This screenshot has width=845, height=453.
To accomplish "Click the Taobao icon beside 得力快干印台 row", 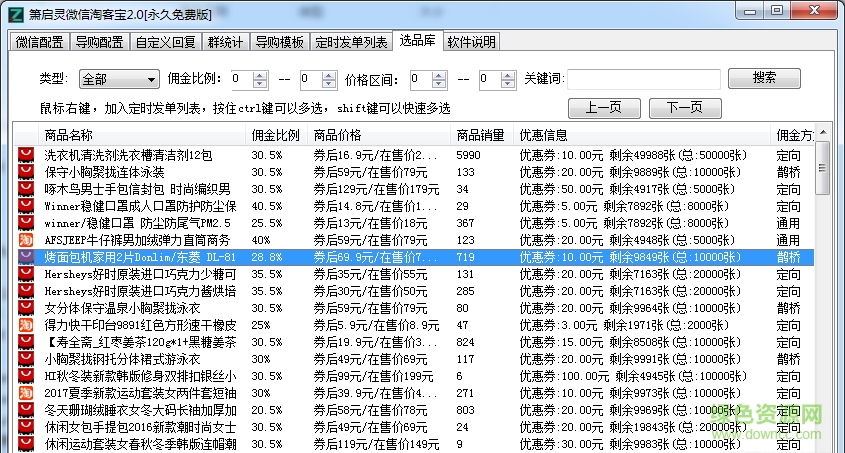I will (25, 325).
